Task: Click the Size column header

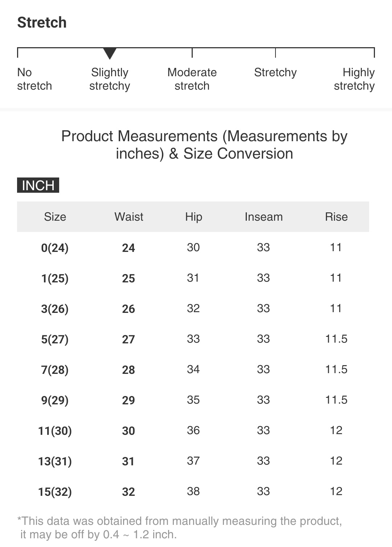Action: pos(55,217)
